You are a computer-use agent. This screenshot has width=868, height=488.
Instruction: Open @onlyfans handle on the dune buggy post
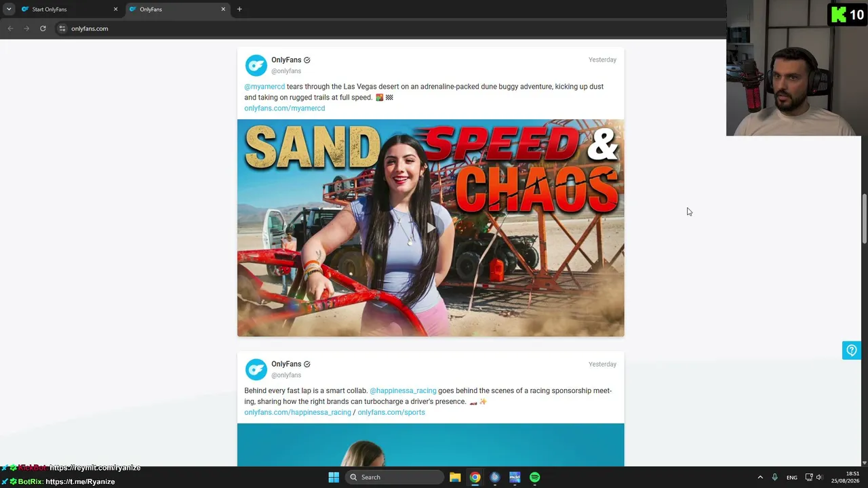286,71
